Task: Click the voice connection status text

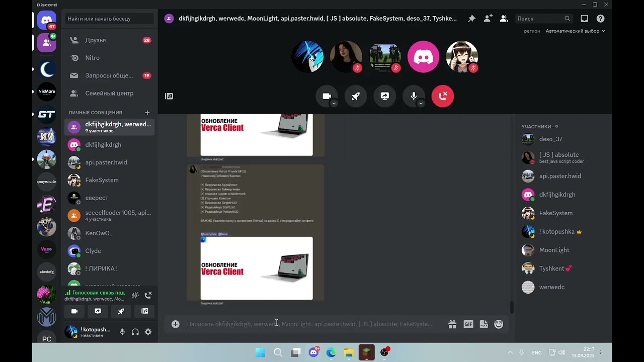Action: (x=98, y=293)
